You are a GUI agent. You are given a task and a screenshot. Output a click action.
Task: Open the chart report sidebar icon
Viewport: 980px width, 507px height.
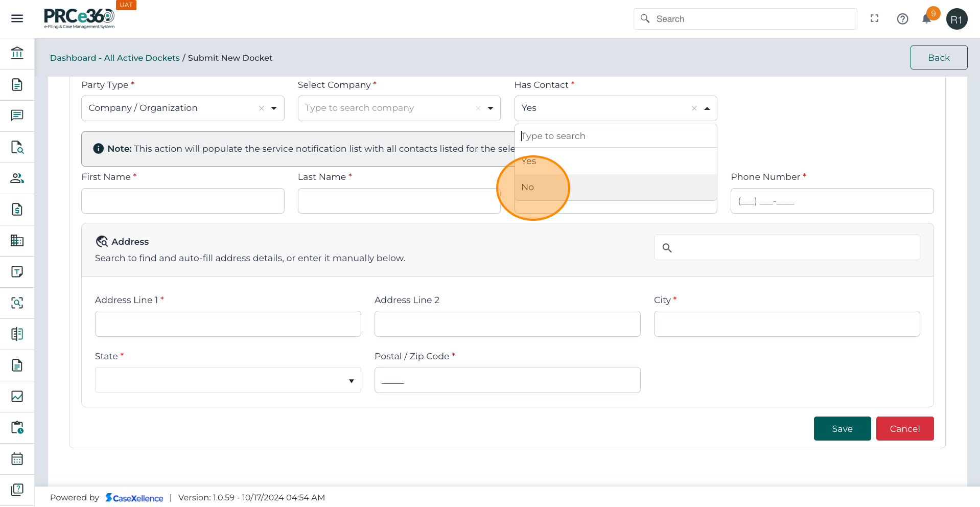point(17,397)
